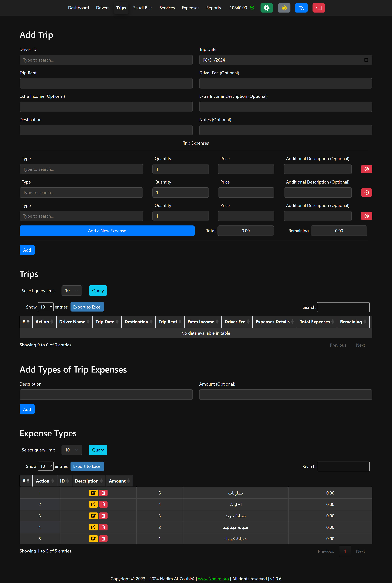Open the Driver ID search combo box
The height and width of the screenshot is (583, 392).
click(x=106, y=60)
